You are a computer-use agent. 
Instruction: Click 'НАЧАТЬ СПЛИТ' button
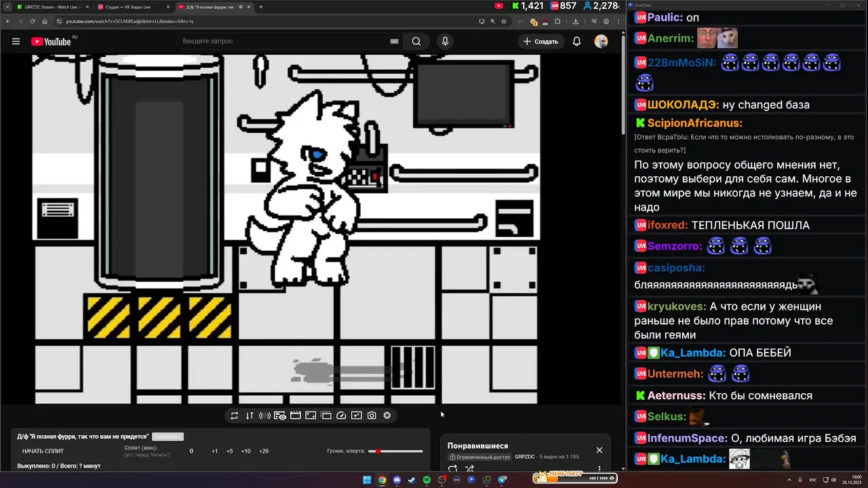[x=43, y=451]
